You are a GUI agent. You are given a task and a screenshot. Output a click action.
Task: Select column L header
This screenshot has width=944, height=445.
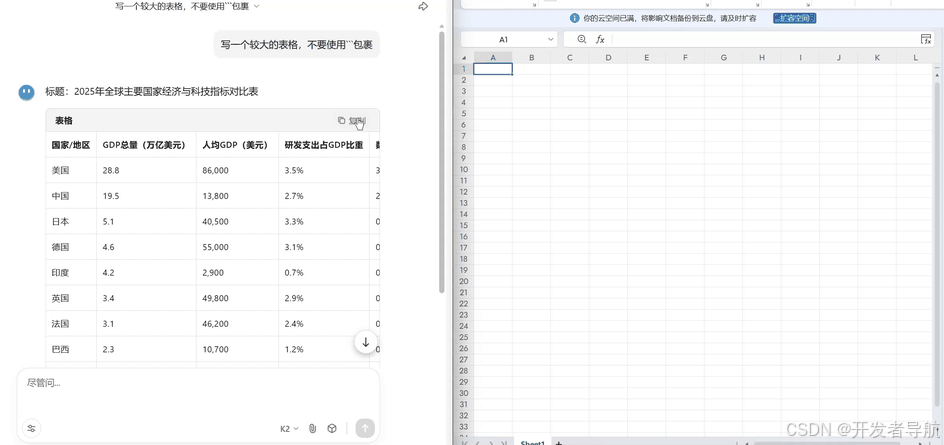915,58
